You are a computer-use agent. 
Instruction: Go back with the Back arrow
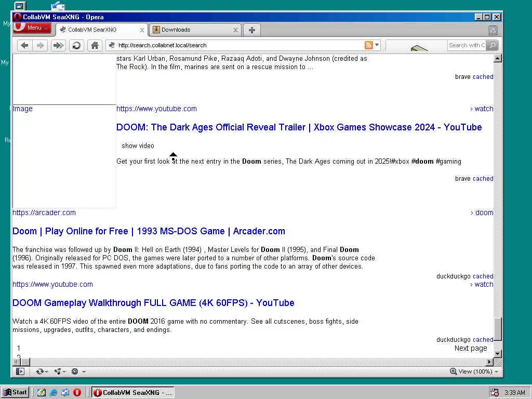(24, 45)
